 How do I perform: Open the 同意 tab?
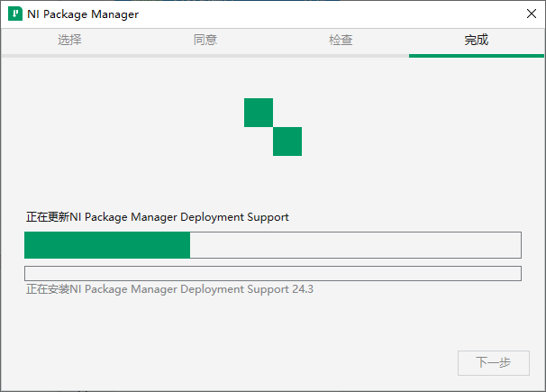(x=205, y=41)
